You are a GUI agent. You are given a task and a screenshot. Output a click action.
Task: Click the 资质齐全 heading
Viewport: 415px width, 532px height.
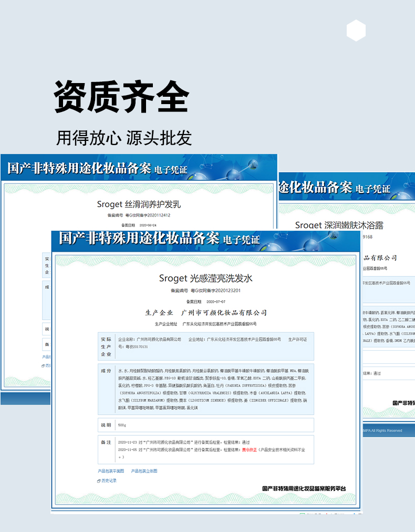click(x=121, y=97)
